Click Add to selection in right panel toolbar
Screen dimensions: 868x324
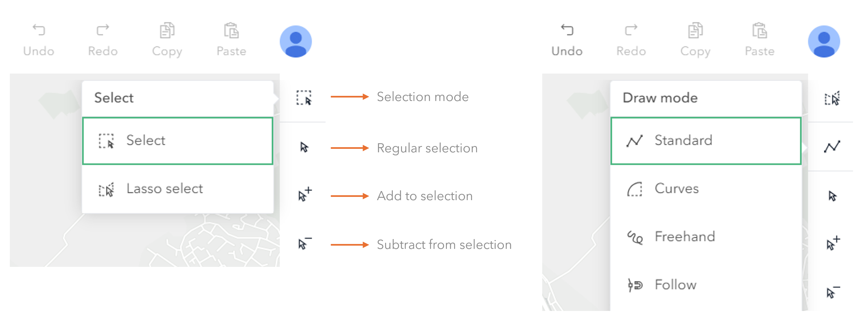pos(833,243)
